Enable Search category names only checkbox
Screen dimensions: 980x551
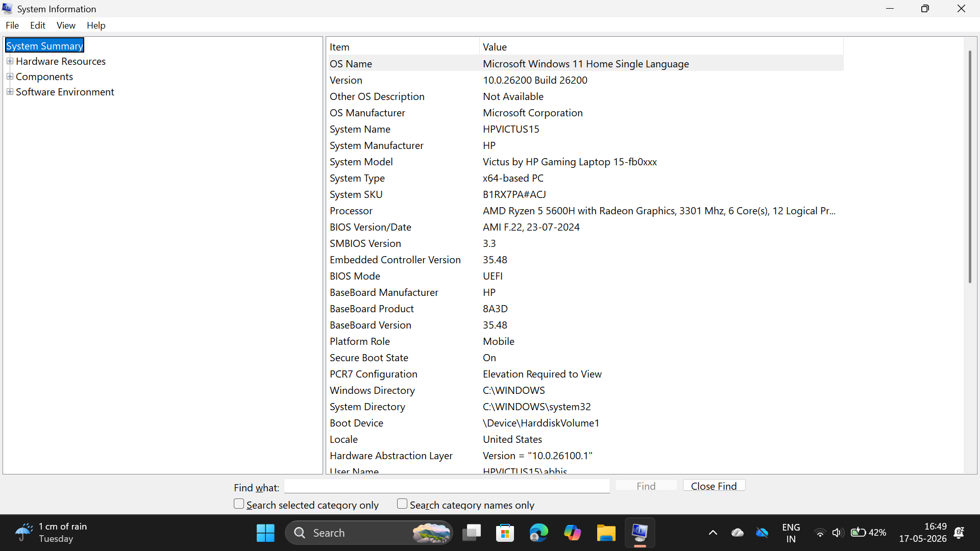pos(402,504)
